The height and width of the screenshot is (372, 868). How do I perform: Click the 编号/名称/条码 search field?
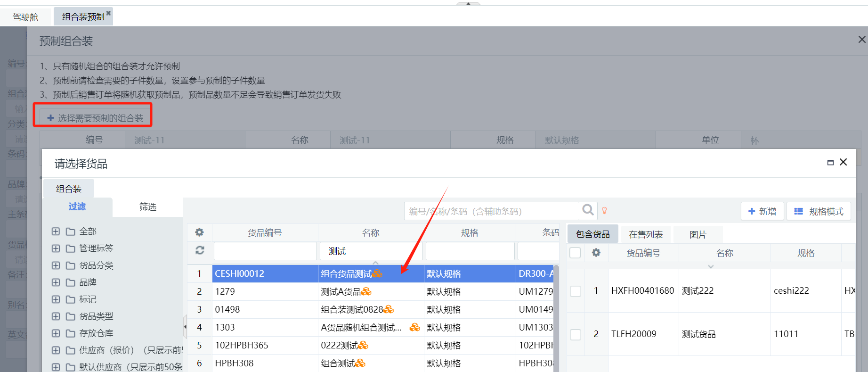click(492, 211)
